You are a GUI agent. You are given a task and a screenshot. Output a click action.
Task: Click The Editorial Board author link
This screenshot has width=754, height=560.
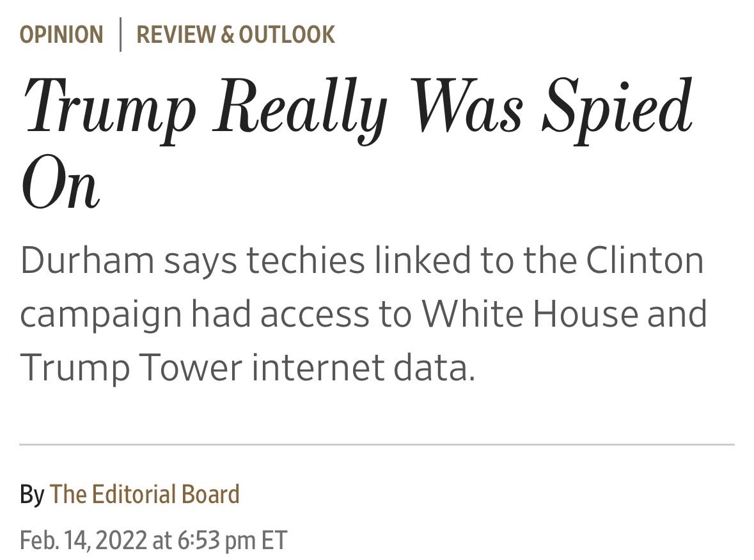tap(145, 494)
